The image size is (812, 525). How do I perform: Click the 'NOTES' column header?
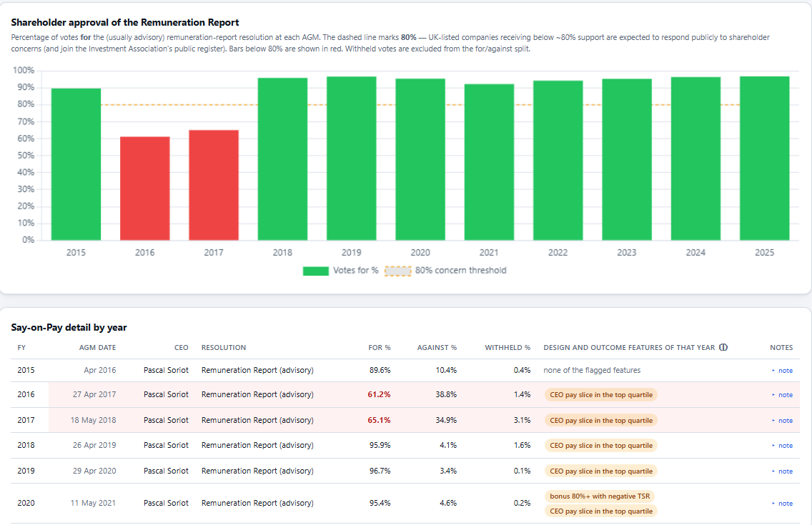[x=781, y=348]
